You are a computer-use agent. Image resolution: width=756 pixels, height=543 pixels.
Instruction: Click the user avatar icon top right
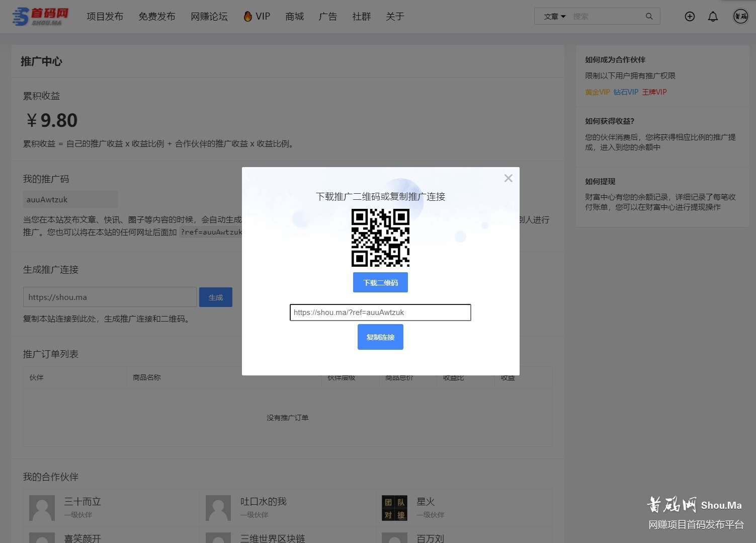pyautogui.click(x=740, y=16)
